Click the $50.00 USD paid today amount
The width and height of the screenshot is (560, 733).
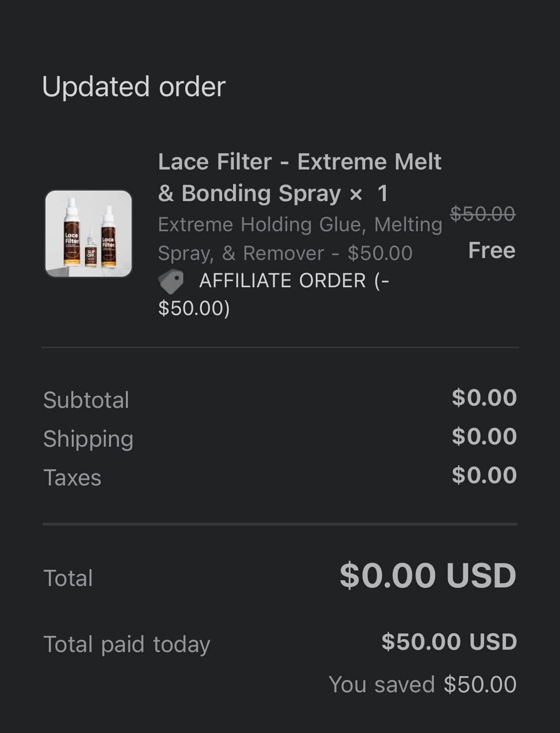coord(449,642)
